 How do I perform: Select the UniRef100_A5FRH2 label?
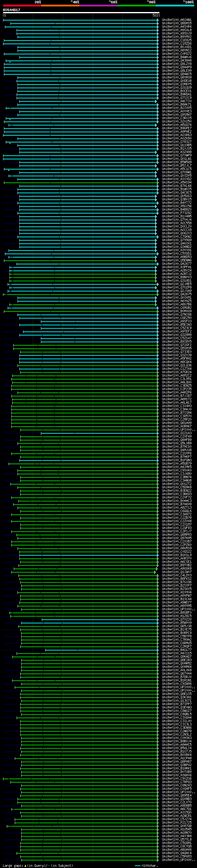tap(176, 358)
